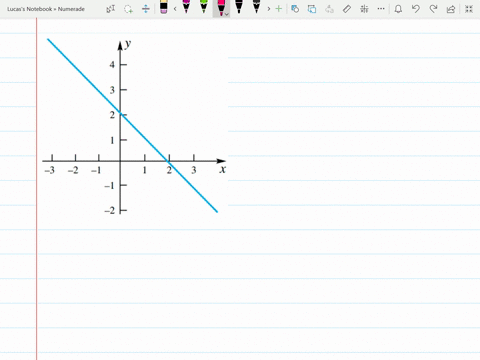Viewport: 480px width, 360px height.
Task: Open the selected pen's options dropdown arrow
Action: [x=227, y=14]
